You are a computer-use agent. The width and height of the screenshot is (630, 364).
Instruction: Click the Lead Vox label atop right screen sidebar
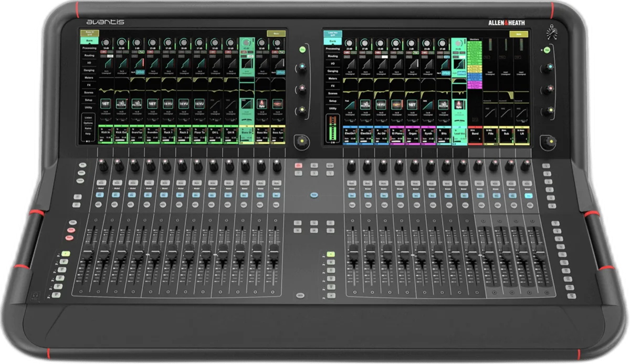[x=333, y=33]
